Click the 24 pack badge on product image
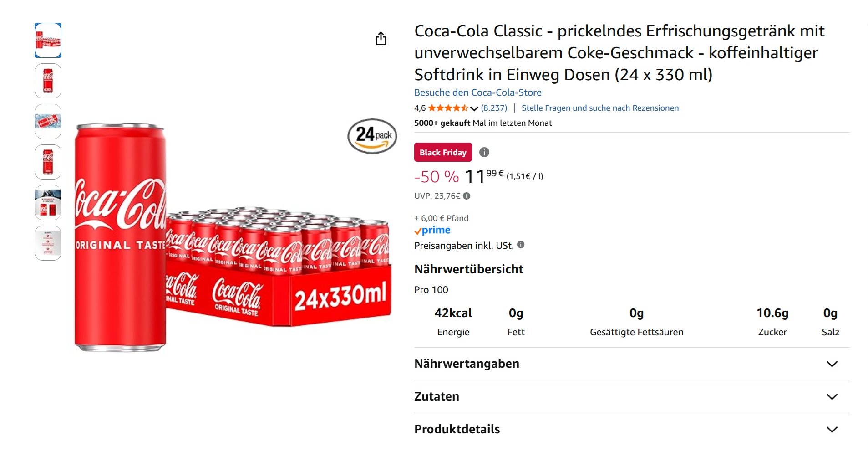This screenshot has width=868, height=452. click(373, 135)
